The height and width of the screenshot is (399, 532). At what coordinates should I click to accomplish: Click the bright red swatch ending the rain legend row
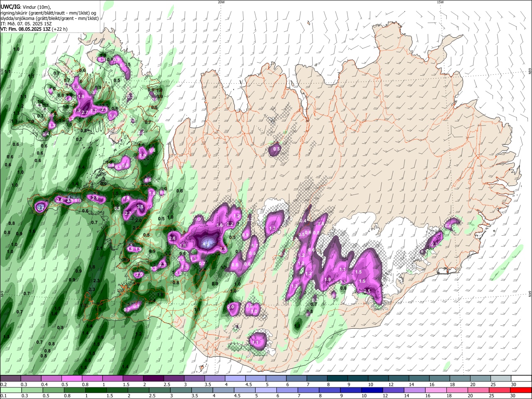tap(521, 390)
